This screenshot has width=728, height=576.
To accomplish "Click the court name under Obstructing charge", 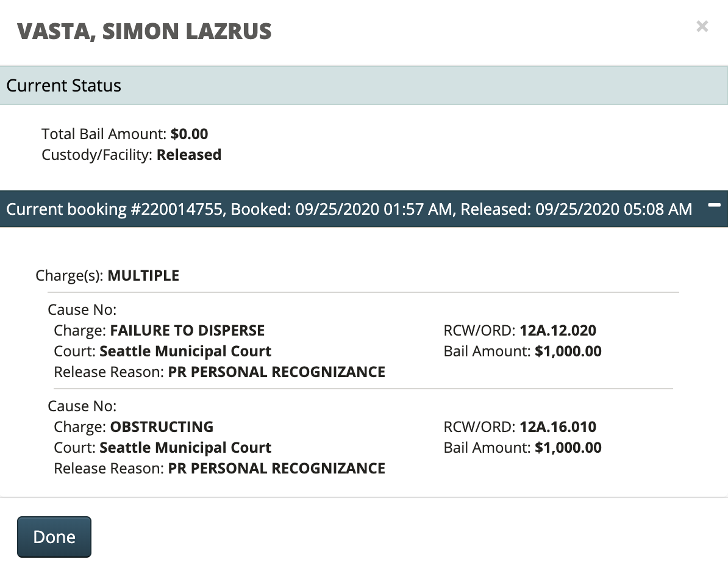I will tap(185, 448).
